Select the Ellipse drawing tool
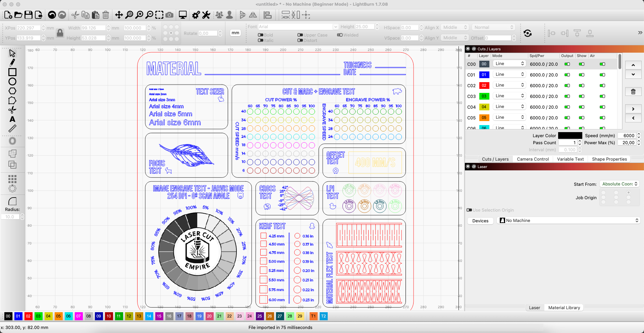Image resolution: width=644 pixels, height=333 pixels. (12, 81)
